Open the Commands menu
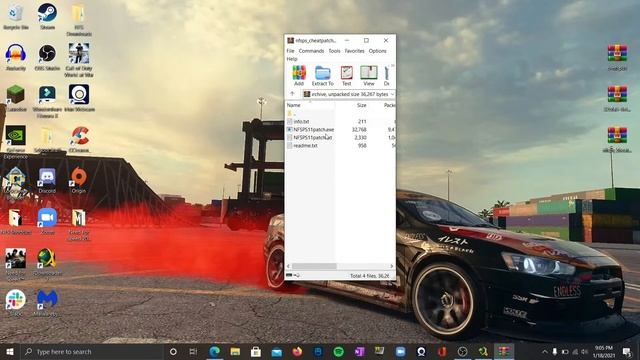640x360 pixels. click(311, 51)
